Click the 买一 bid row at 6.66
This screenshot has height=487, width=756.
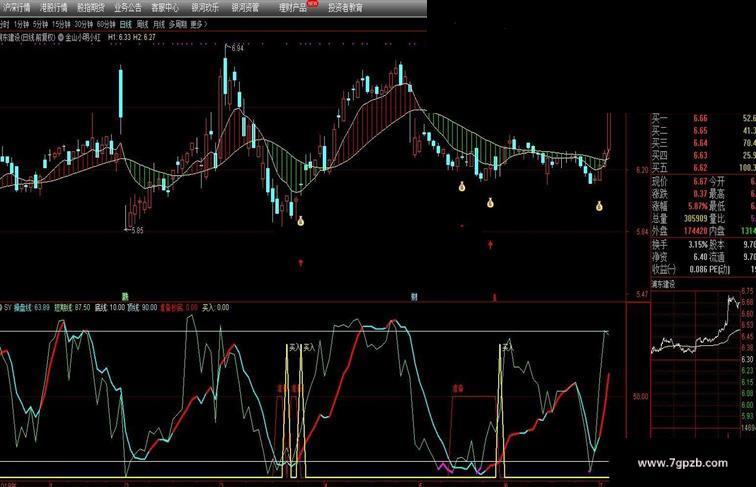click(703, 118)
